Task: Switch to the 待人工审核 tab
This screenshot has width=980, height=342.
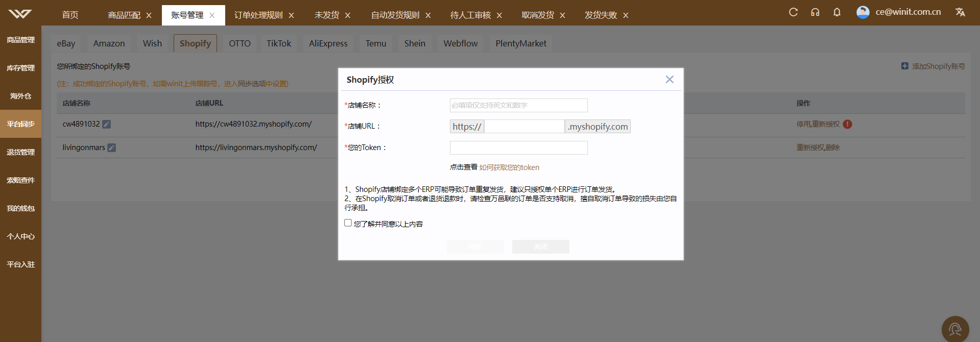Action: pyautogui.click(x=470, y=15)
